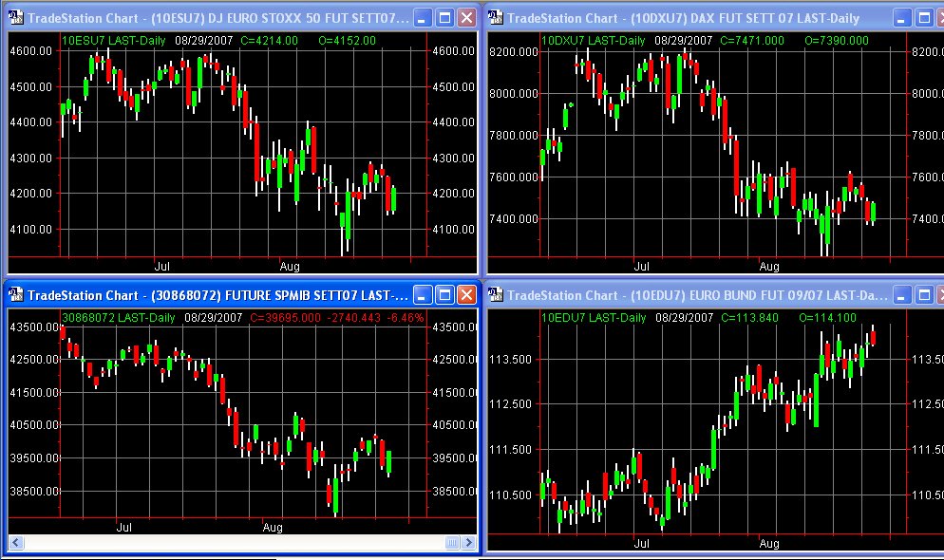Click the Euro Bund chart window icon
The width and height of the screenshot is (944, 560).
click(x=495, y=294)
